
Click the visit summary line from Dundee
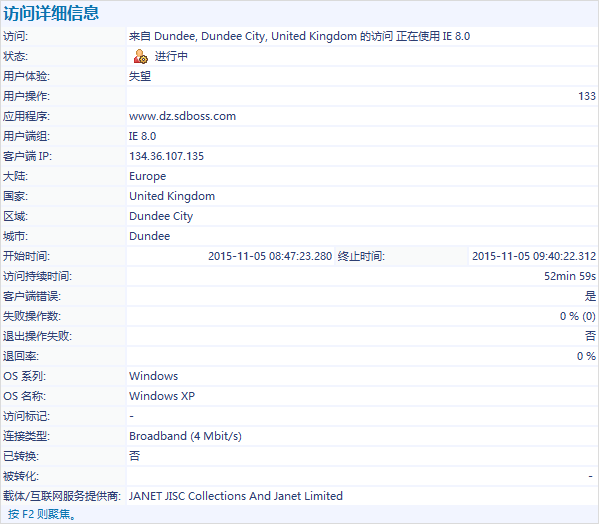point(300,36)
